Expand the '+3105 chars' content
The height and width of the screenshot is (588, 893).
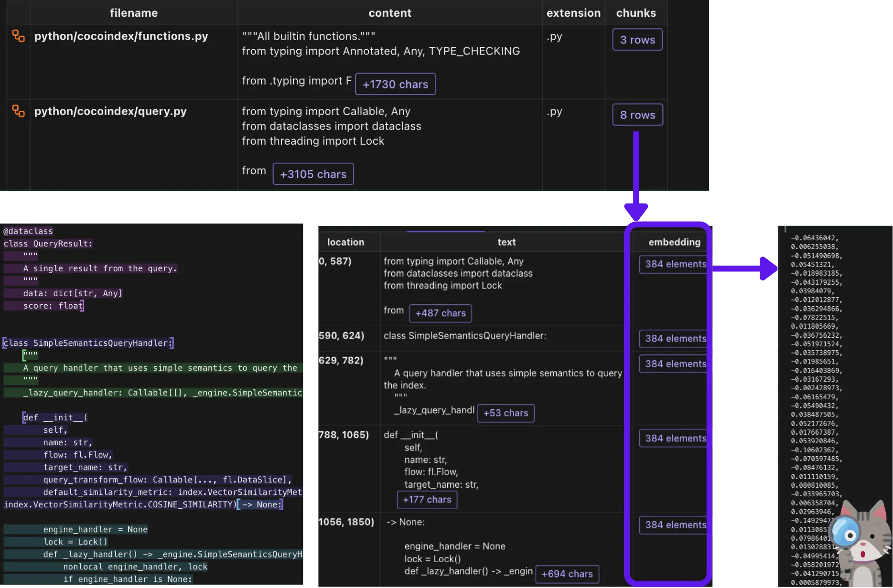(313, 174)
